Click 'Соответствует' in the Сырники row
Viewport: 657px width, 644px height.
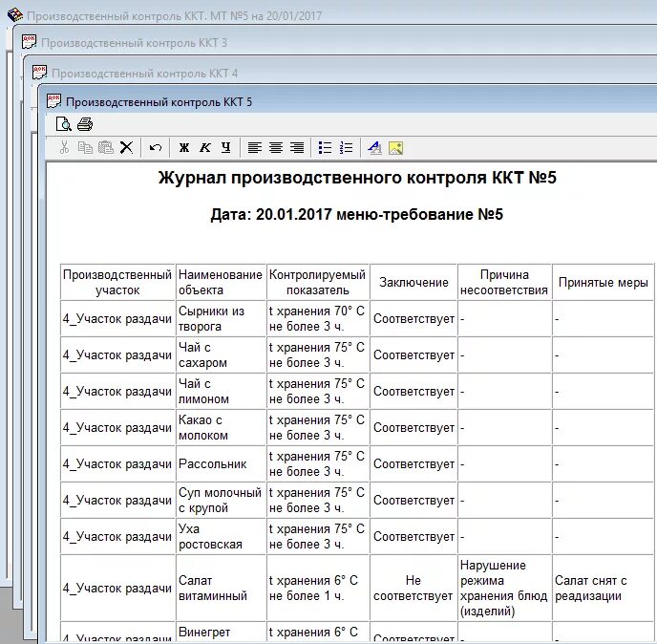click(x=413, y=318)
